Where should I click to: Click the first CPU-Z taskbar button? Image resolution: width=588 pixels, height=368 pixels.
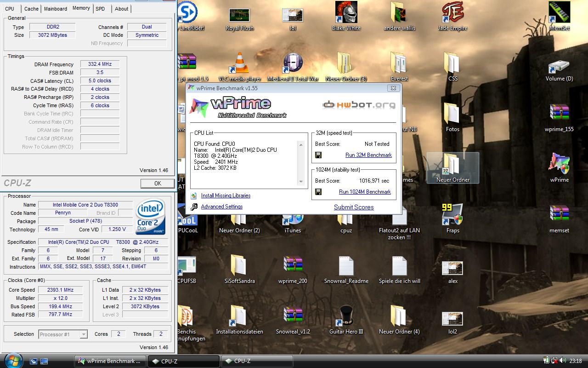click(x=183, y=361)
